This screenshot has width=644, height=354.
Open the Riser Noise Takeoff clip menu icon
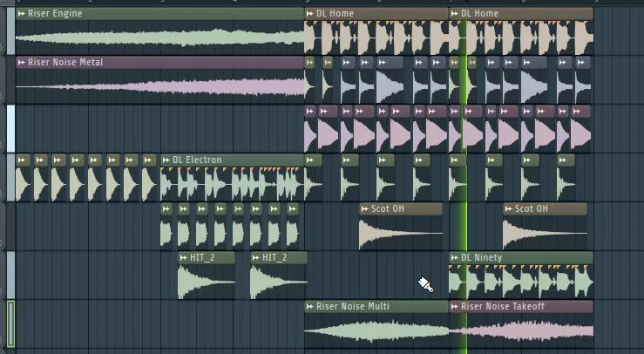click(x=455, y=307)
